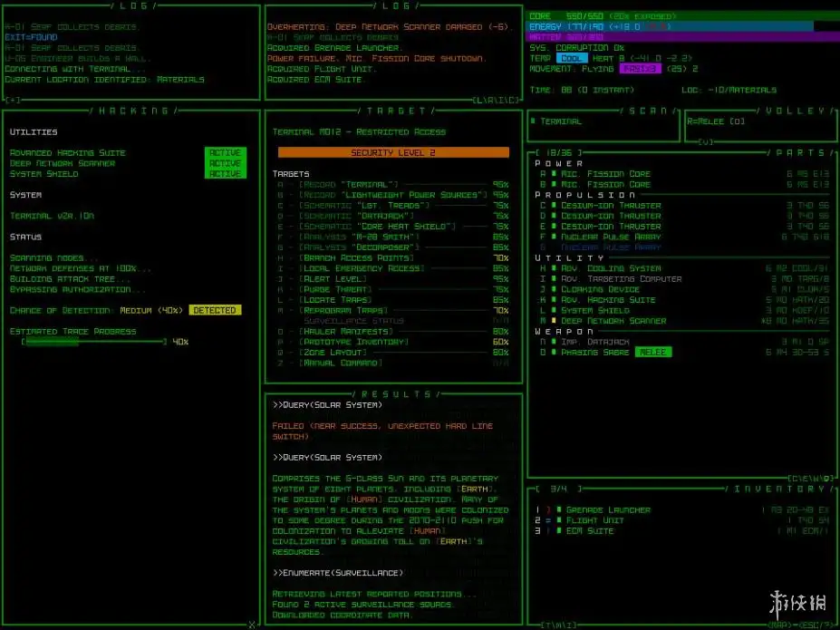Open the [C\E\W\Q] parts info mode selector

point(811,478)
